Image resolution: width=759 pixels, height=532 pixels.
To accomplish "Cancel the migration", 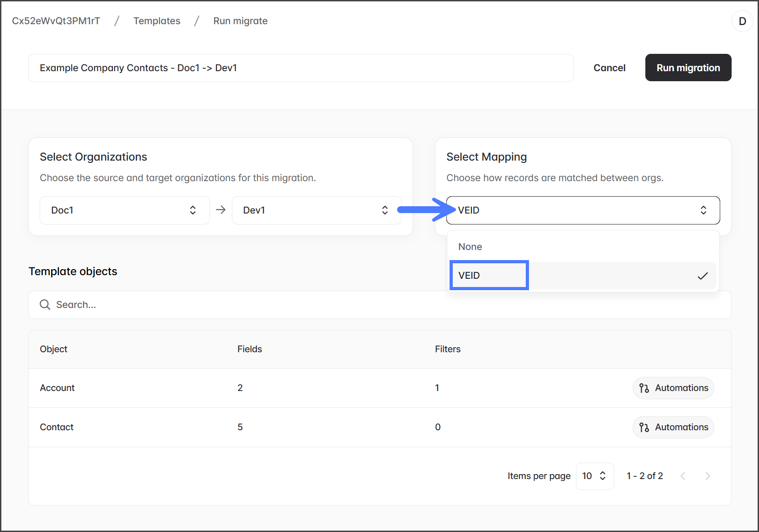I will point(609,68).
